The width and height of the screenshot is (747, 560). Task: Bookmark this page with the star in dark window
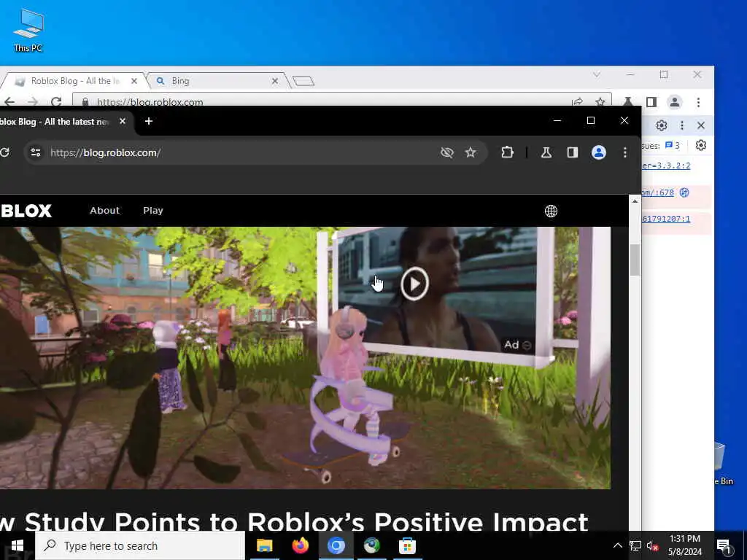[x=471, y=152]
